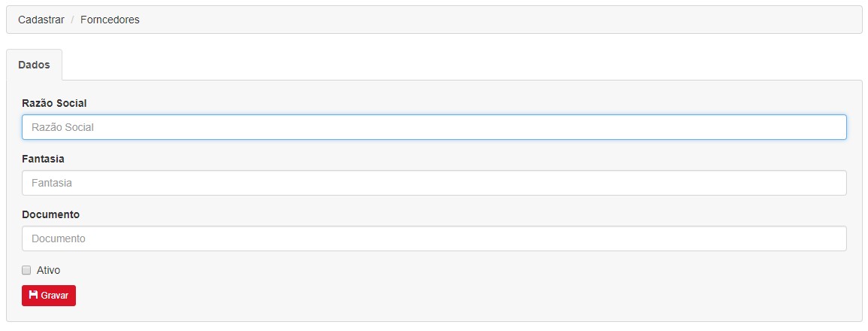Image resolution: width=868 pixels, height=331 pixels.
Task: Click empty space in the breadcrumb bar
Action: pyautogui.click(x=498, y=20)
